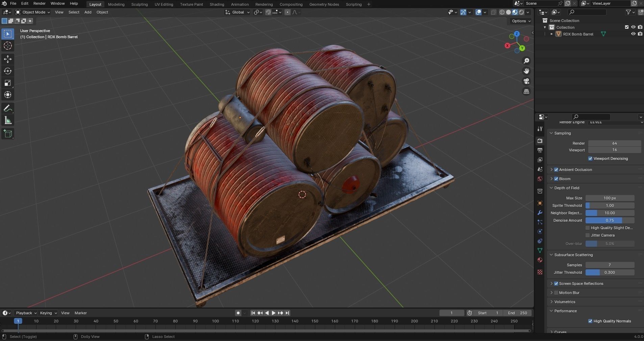Collapse the Performance panel

pyautogui.click(x=551, y=311)
